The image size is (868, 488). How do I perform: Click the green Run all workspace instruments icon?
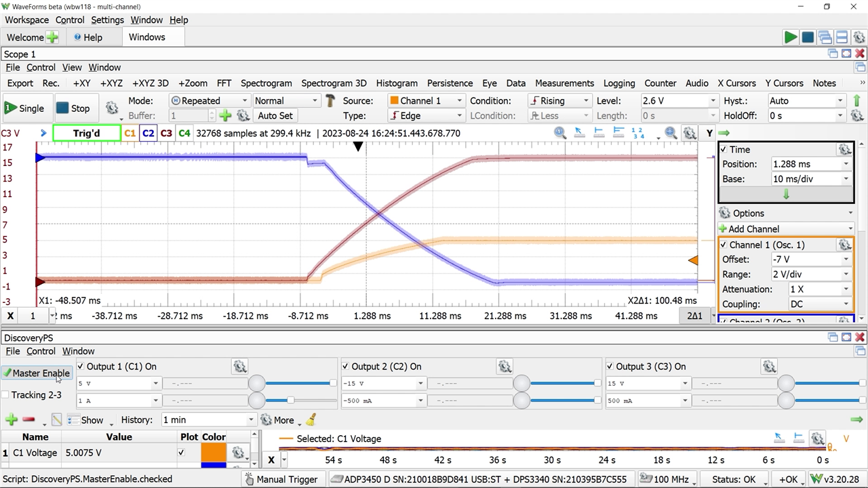(790, 37)
